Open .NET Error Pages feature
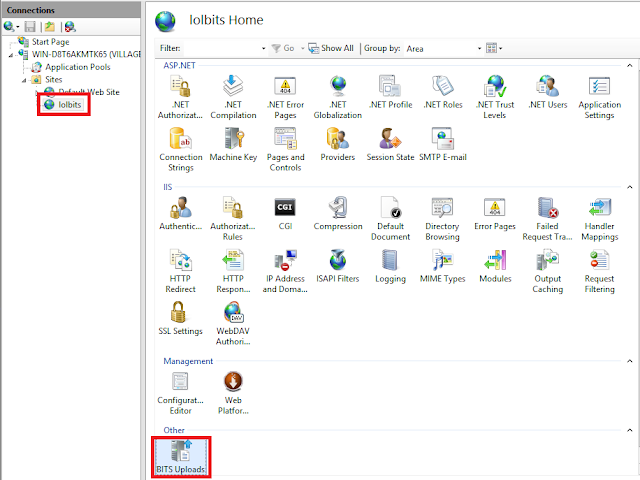 pyautogui.click(x=285, y=98)
